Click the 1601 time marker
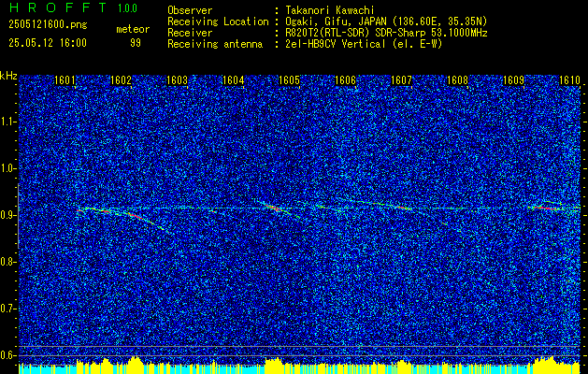The height and width of the screenshot is (374, 588). pos(65,79)
